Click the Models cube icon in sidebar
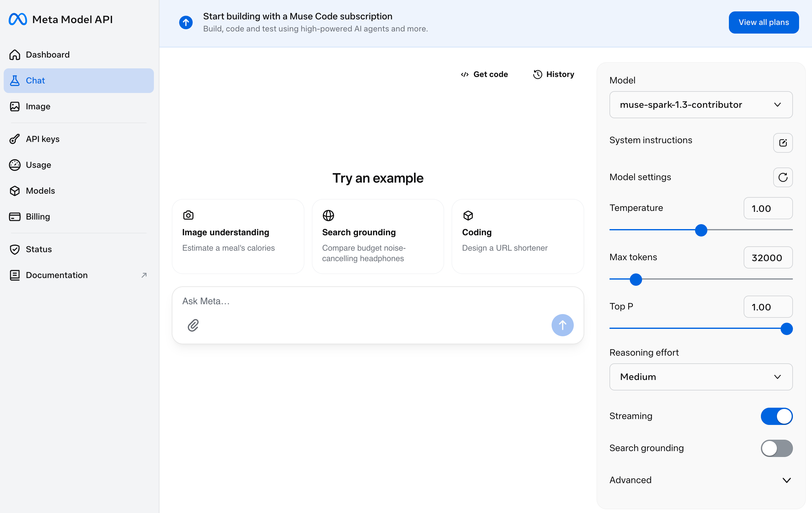This screenshot has height=513, width=812. pos(14,191)
